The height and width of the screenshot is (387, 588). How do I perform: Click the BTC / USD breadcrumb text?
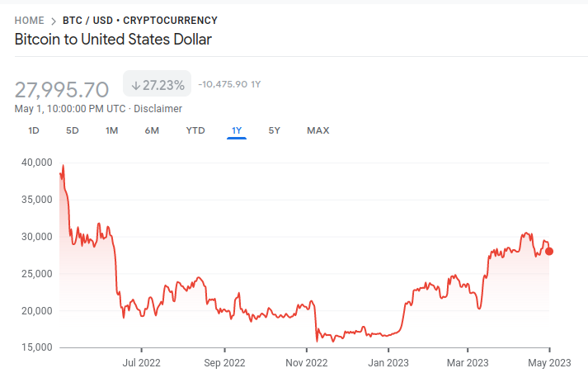point(89,20)
